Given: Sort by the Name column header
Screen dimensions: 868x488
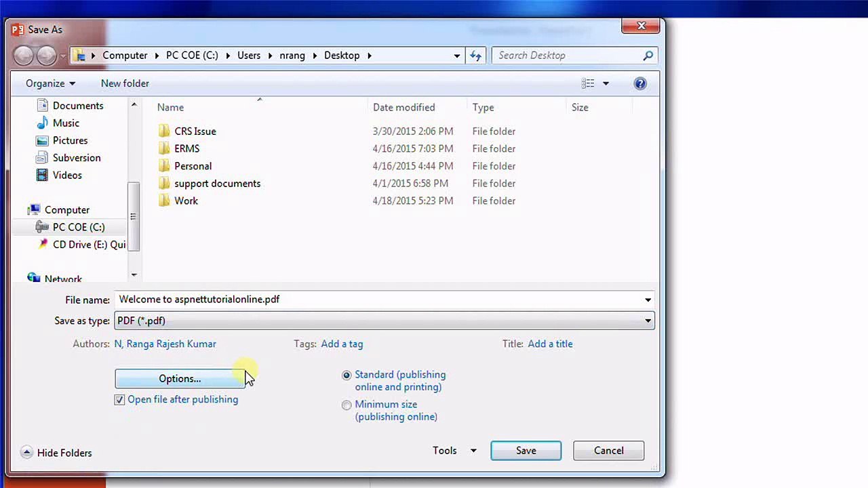Looking at the screenshot, I should (170, 107).
